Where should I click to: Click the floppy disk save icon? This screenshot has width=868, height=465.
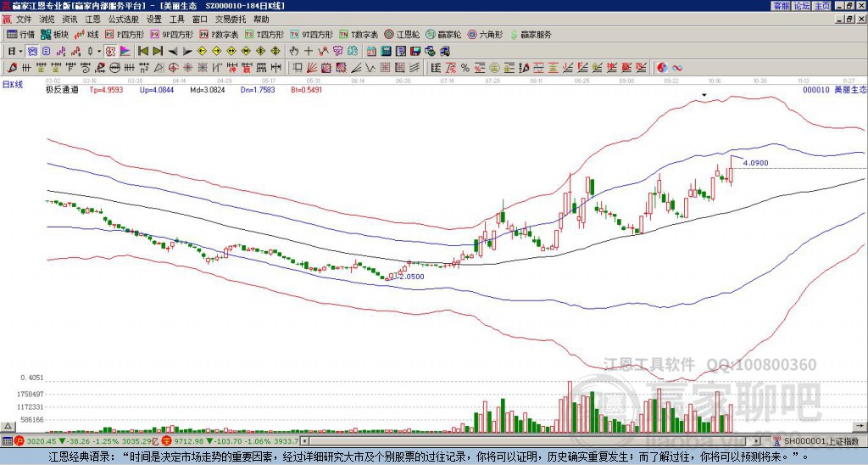[x=415, y=51]
